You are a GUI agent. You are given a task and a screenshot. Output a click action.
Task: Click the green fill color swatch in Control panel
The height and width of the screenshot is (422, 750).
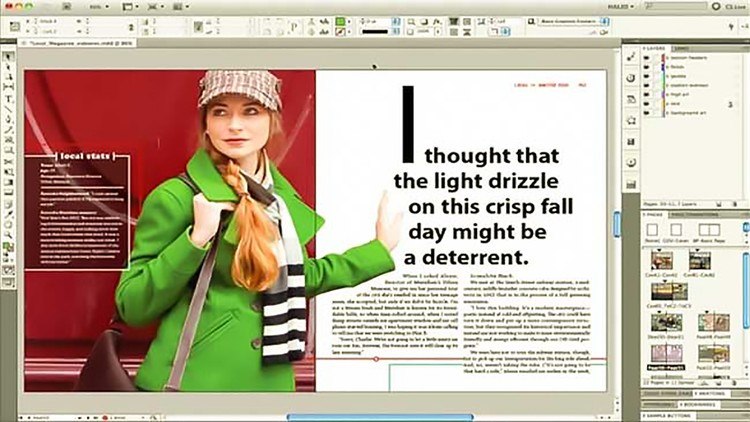(341, 19)
